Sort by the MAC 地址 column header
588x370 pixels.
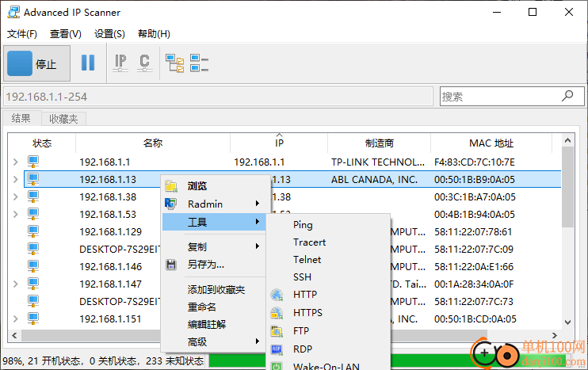491,143
